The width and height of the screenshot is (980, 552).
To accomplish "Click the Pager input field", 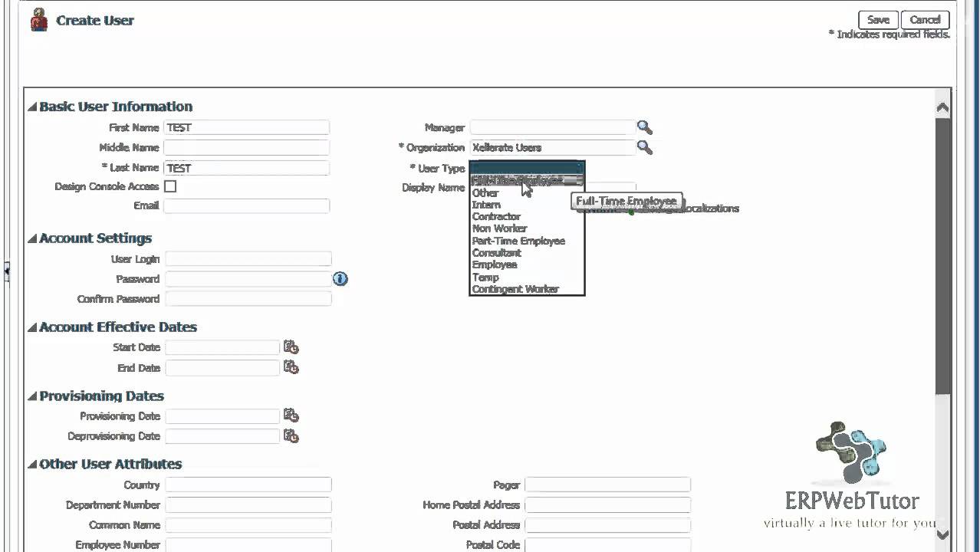I will 607,485.
